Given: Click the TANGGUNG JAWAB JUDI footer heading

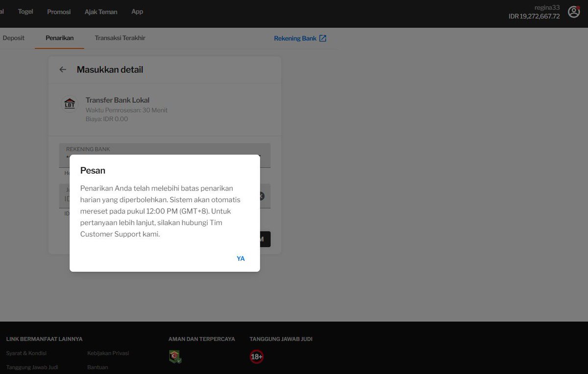Looking at the screenshot, I should [281, 339].
